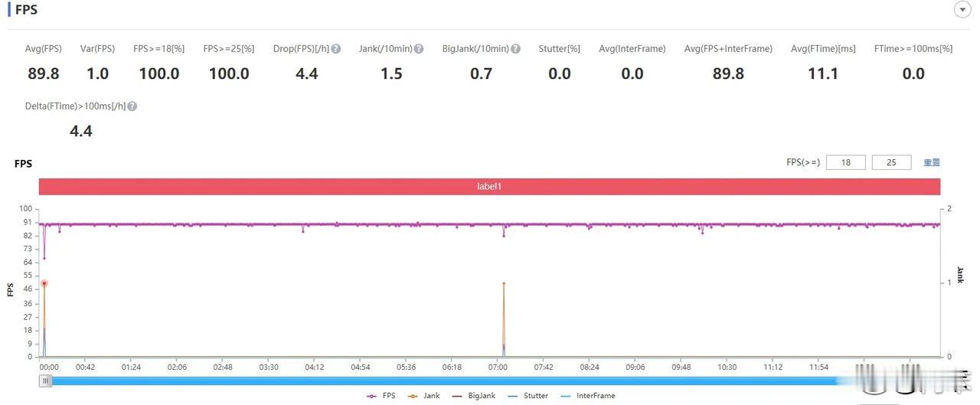Click the Jank(/10min) value 1.5
This screenshot has width=980, height=405.
click(x=391, y=73)
